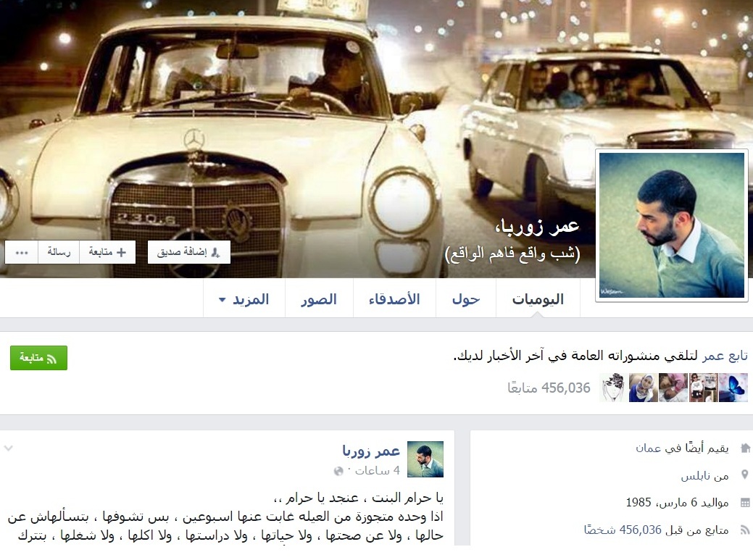Click the globe privacy icon on post
This screenshot has width=753, height=560.
pyautogui.click(x=338, y=471)
